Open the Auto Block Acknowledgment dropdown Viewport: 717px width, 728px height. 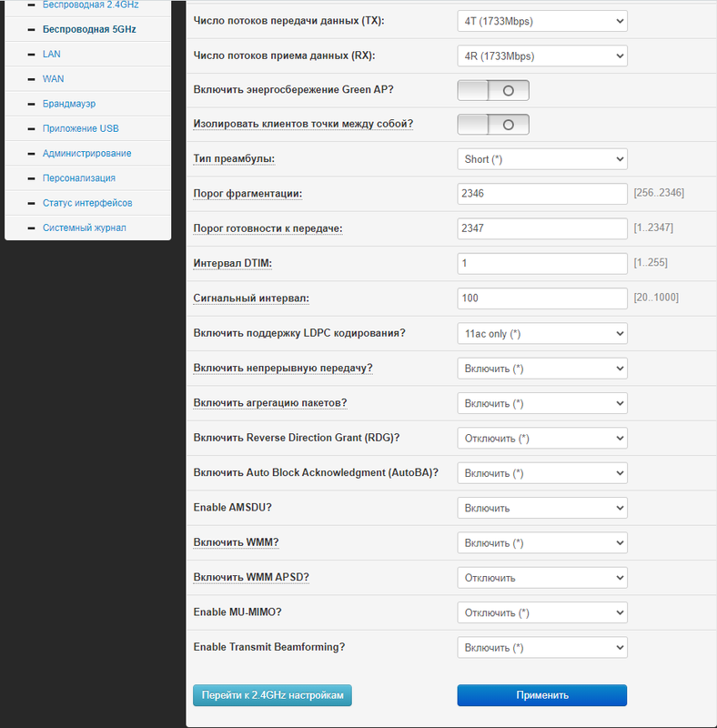tap(542, 473)
